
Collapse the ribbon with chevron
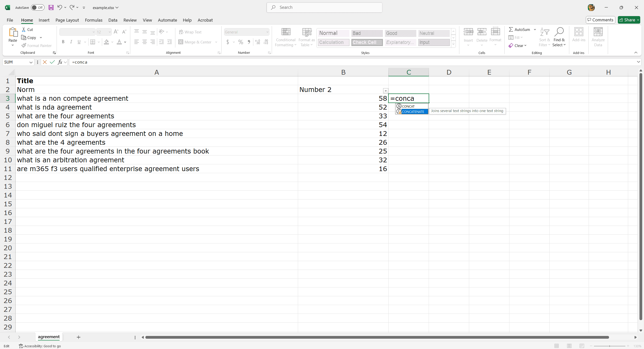(x=636, y=53)
